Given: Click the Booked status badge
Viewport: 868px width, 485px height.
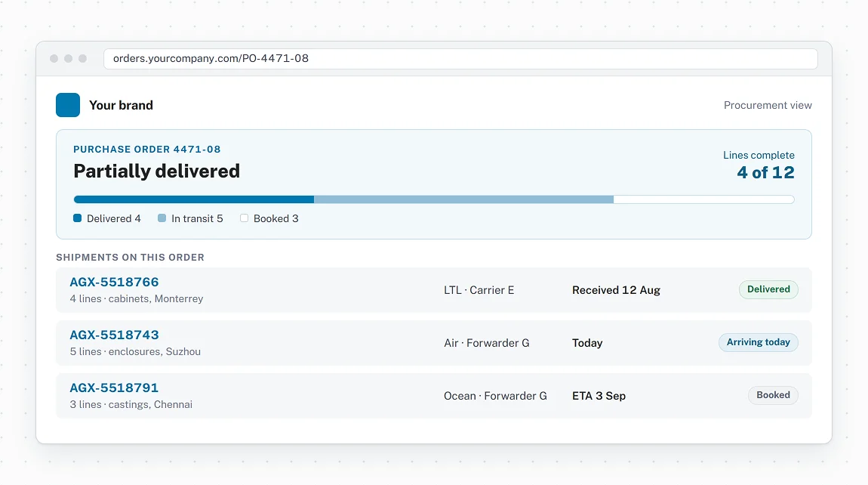Looking at the screenshot, I should coord(773,395).
